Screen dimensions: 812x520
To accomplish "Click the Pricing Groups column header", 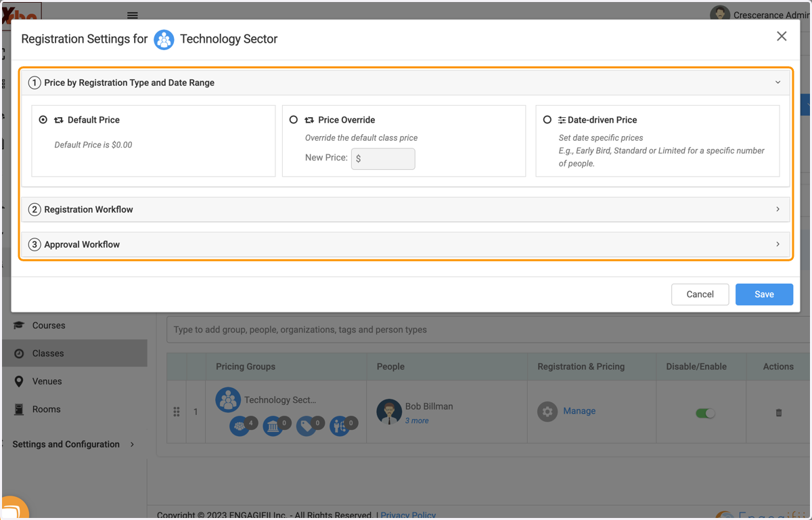I will click(246, 366).
